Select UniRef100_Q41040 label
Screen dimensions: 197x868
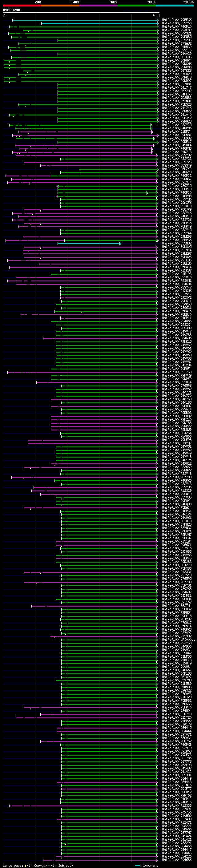177,115
